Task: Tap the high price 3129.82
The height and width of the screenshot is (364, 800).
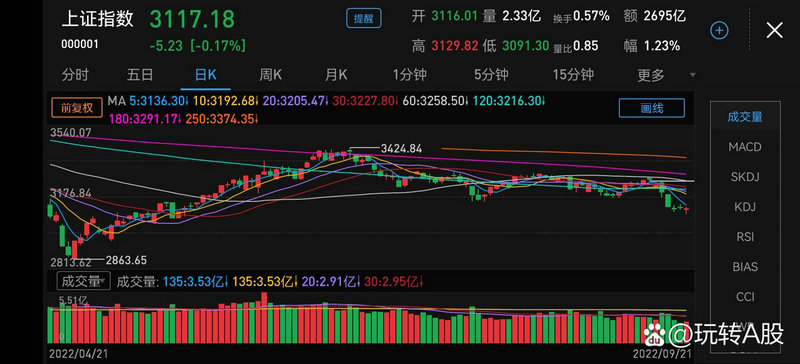Action: [455, 46]
